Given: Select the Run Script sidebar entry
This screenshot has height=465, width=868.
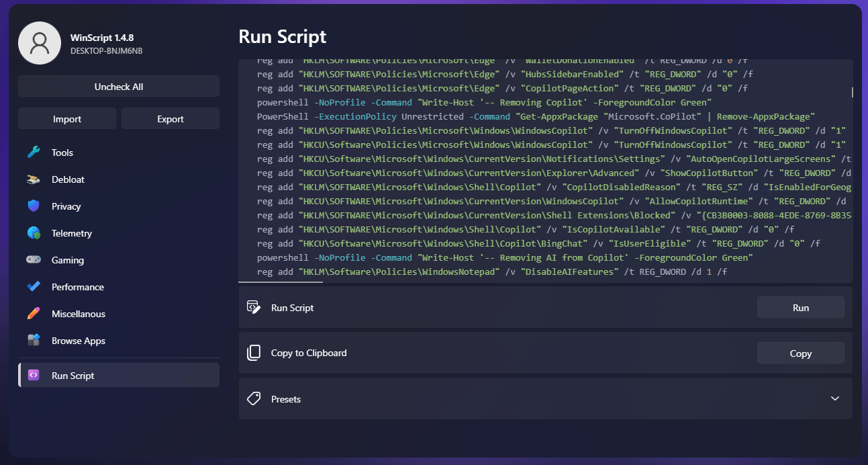Looking at the screenshot, I should tap(118, 375).
